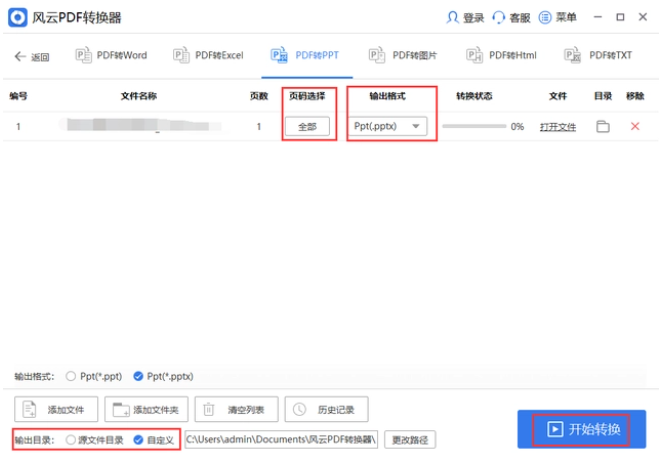Minimize the converter window
The image size is (662, 460).
coord(598,17)
